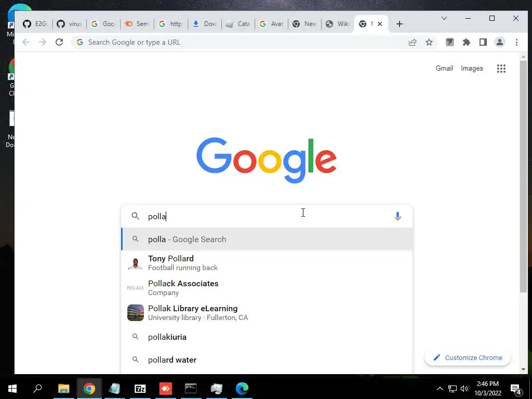Open Chrome's three-dot menu
This screenshot has width=532, height=399.
(516, 42)
